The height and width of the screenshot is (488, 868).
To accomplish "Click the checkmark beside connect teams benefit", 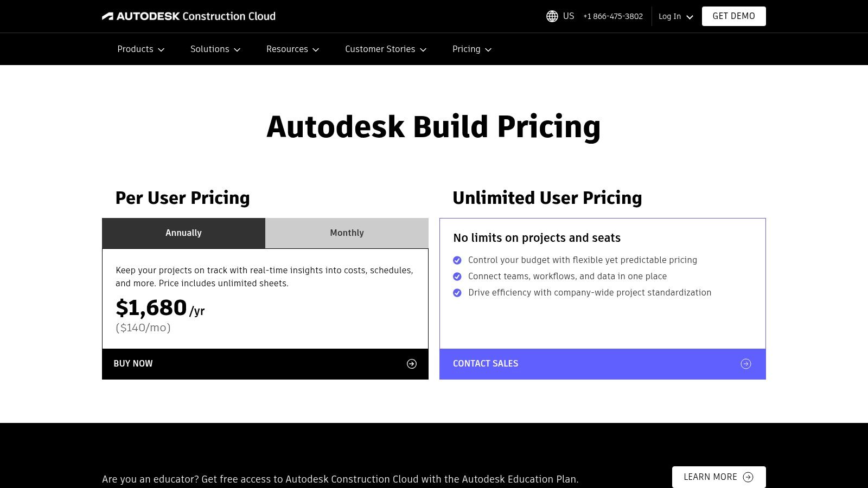I will coord(457,277).
